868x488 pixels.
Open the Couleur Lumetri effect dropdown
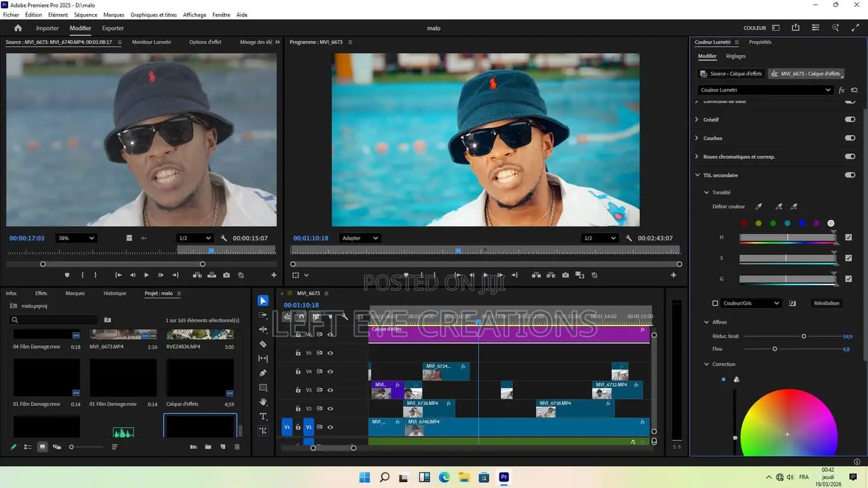pos(766,90)
